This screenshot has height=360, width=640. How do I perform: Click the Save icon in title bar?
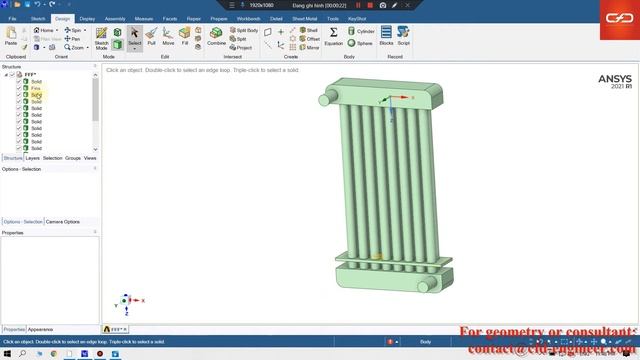(x=27, y=4)
